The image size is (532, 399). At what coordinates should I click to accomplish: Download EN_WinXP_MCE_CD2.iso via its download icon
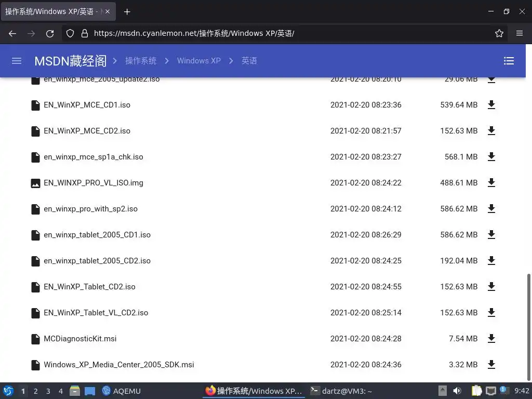click(x=491, y=130)
